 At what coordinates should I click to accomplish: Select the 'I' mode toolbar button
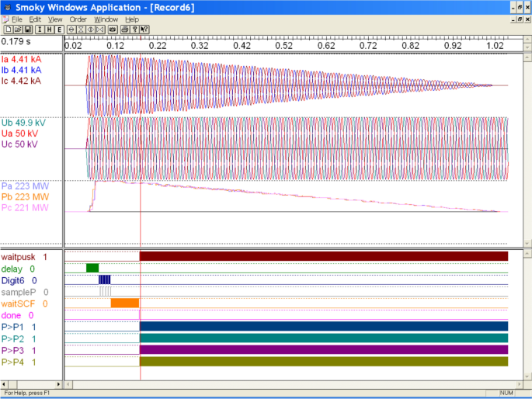[x=40, y=29]
